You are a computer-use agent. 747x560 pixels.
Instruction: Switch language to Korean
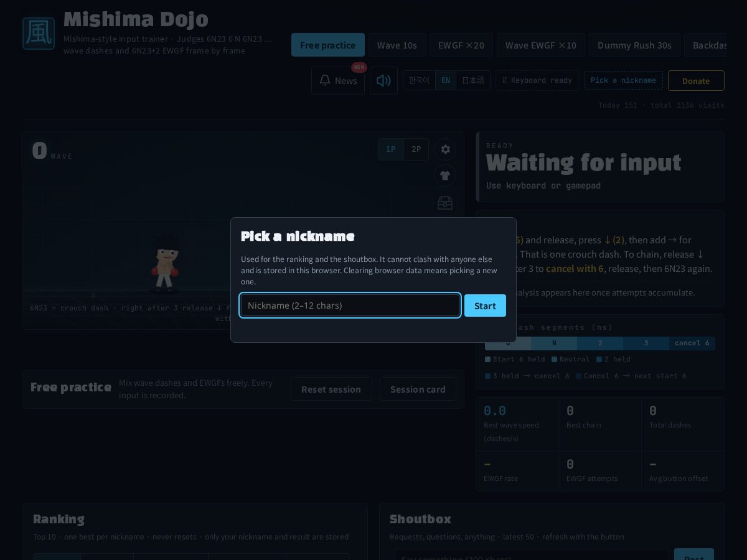tap(419, 80)
